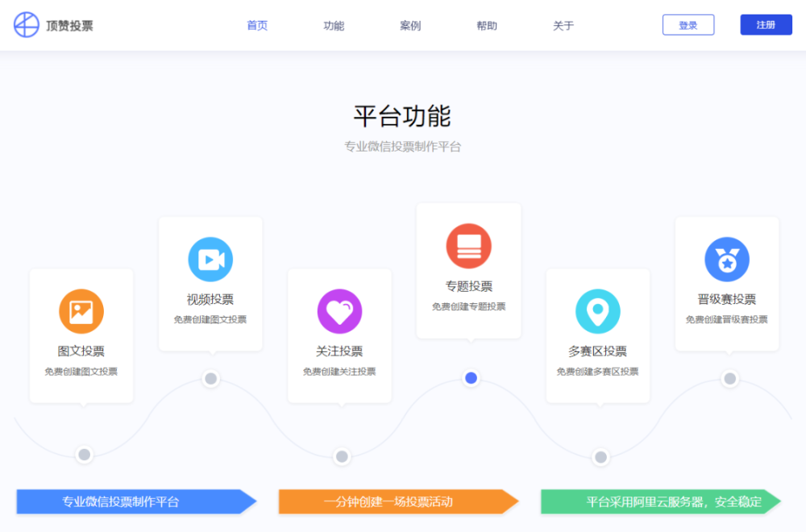Click the 登录 button
The image size is (806, 532).
pos(688,25)
